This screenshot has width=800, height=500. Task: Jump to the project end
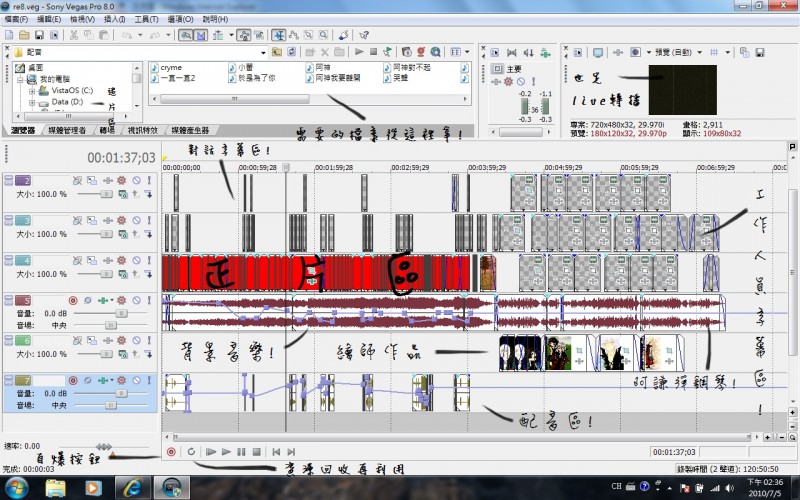291,452
